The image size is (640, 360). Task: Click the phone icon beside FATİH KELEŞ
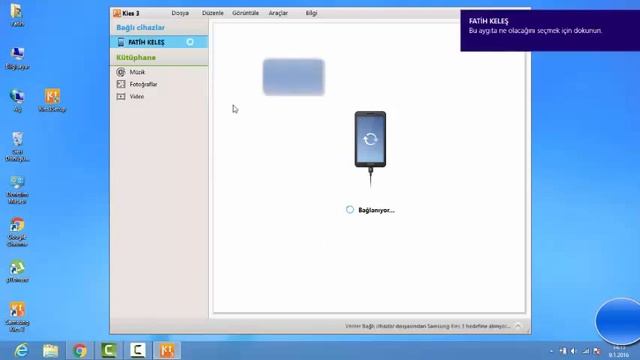click(x=121, y=42)
